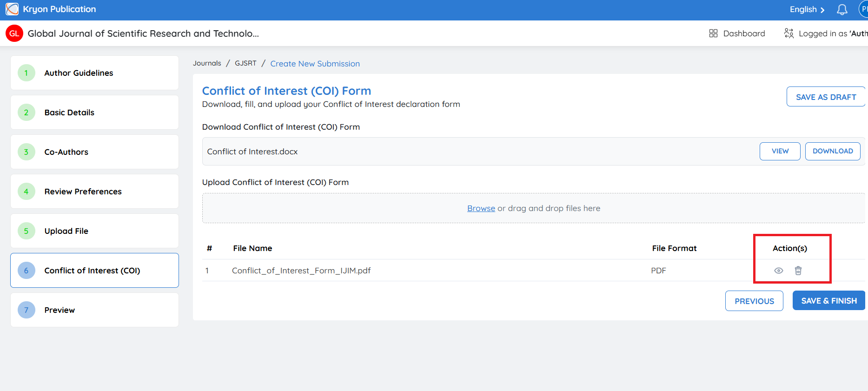Click step 6 number circle
The width and height of the screenshot is (868, 391).
[x=27, y=271]
